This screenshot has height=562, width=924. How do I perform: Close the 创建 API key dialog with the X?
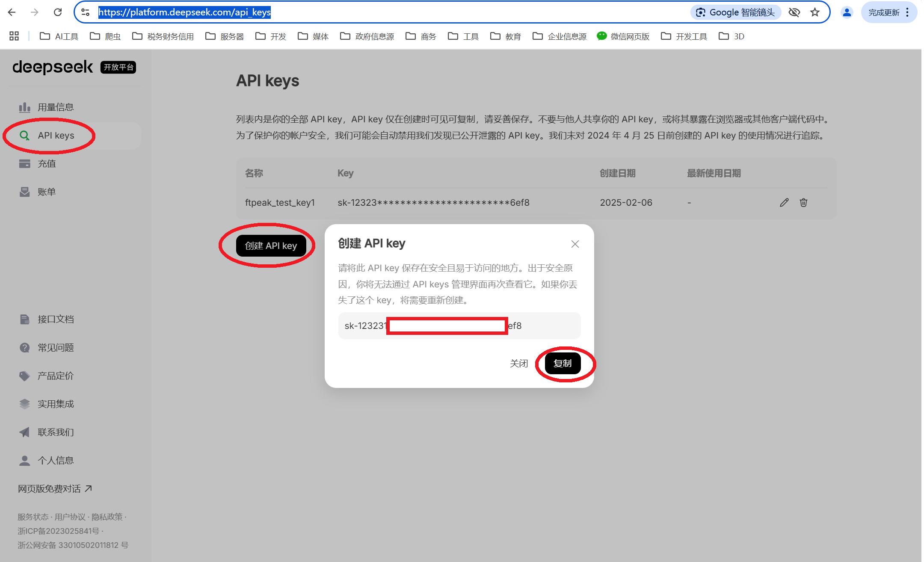point(575,244)
